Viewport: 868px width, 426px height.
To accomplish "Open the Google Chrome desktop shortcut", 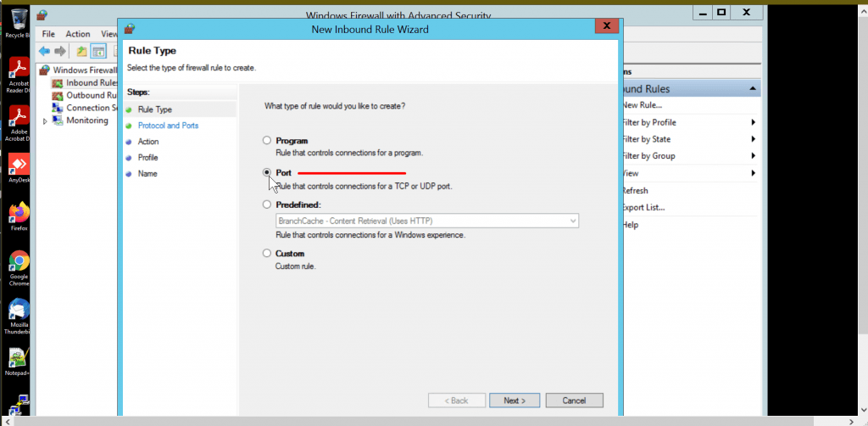I will coord(19,262).
